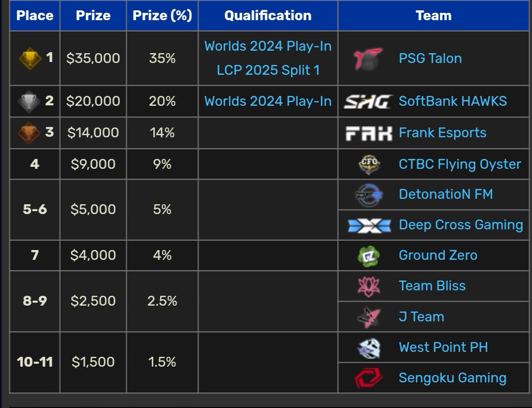The width and height of the screenshot is (532, 408).
Task: Click the West Point PH logo
Action: coord(369,348)
